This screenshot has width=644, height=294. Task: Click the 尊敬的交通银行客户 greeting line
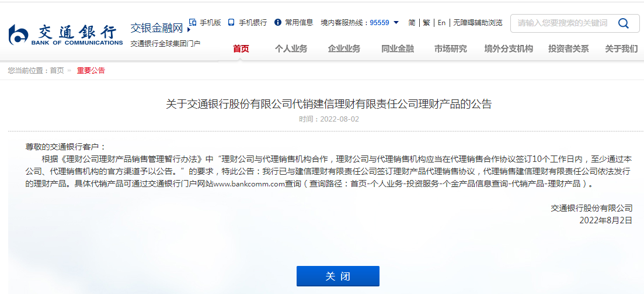point(65,147)
